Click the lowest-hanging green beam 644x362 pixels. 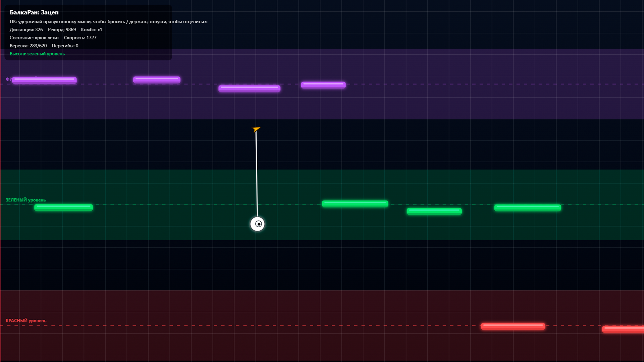tap(434, 211)
